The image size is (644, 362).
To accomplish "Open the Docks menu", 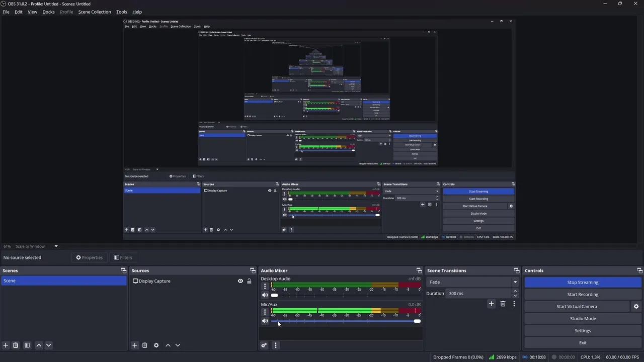I will click(x=48, y=12).
